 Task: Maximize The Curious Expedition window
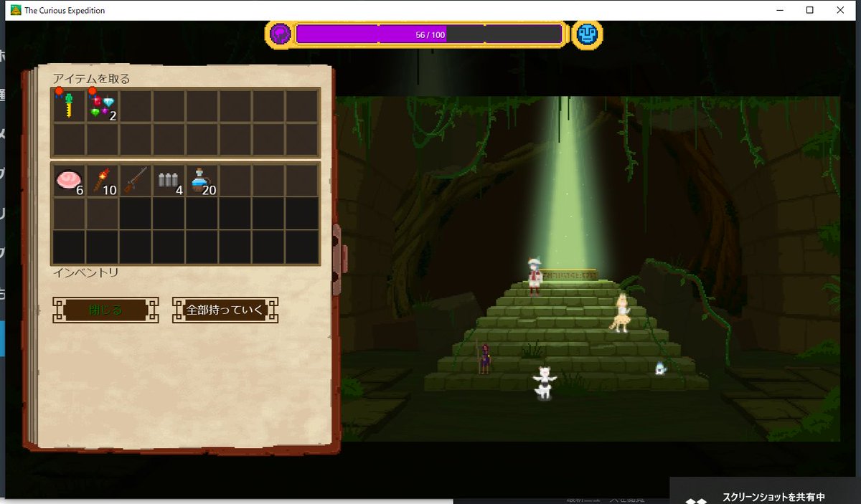tap(809, 10)
